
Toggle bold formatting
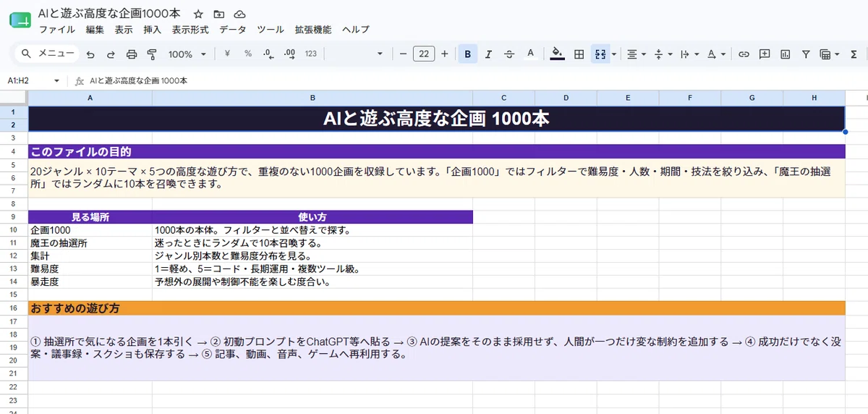(x=468, y=54)
